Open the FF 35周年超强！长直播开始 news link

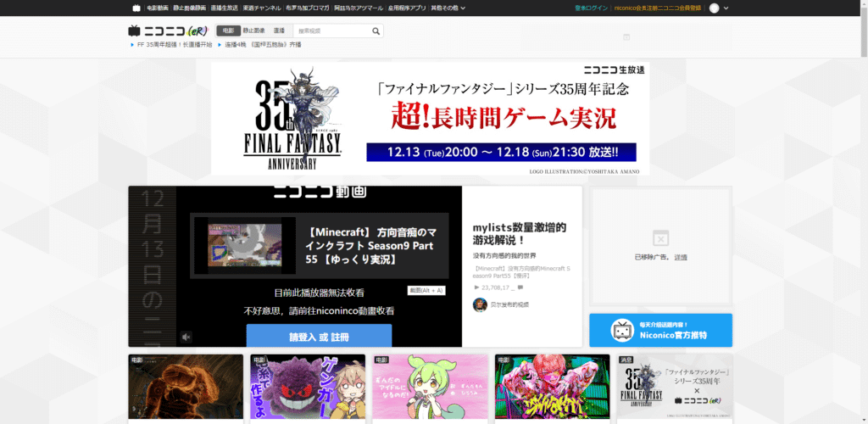(x=175, y=45)
